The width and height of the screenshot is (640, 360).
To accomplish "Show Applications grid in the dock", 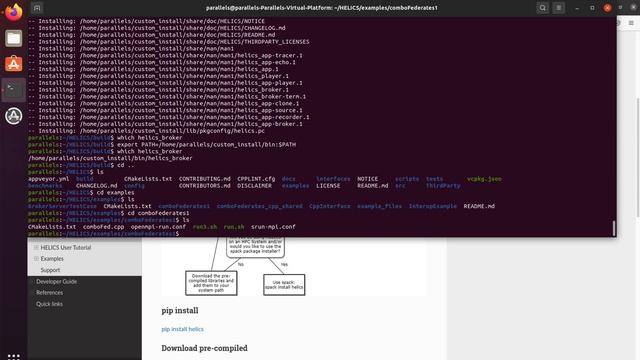I will pos(13,356).
